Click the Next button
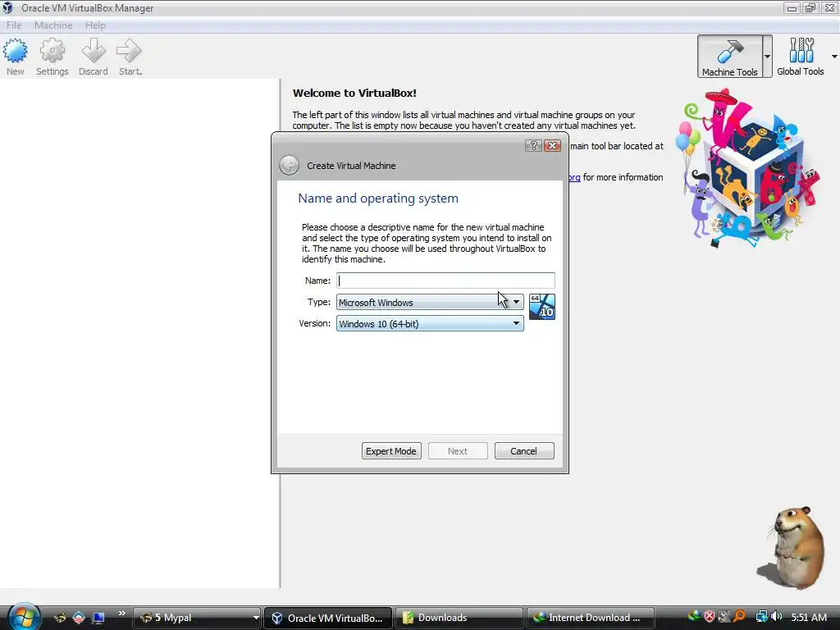 coord(458,451)
